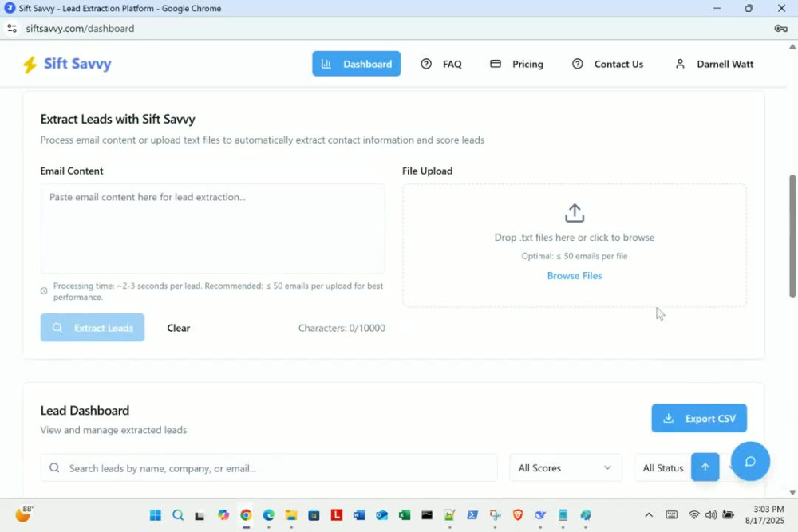Open Microsoft Word from taskbar
This screenshot has height=532, width=798.
[359, 515]
